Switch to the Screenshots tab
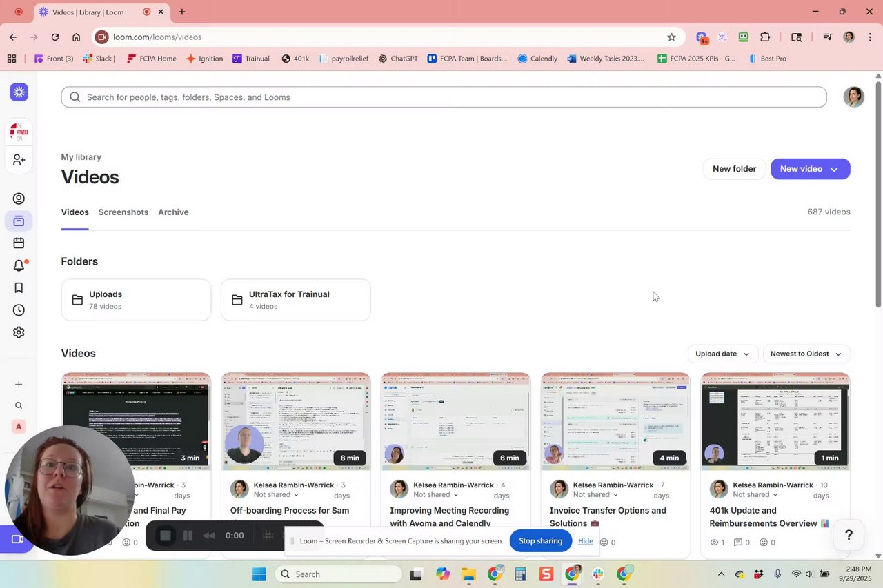Image resolution: width=883 pixels, height=588 pixels. [123, 212]
